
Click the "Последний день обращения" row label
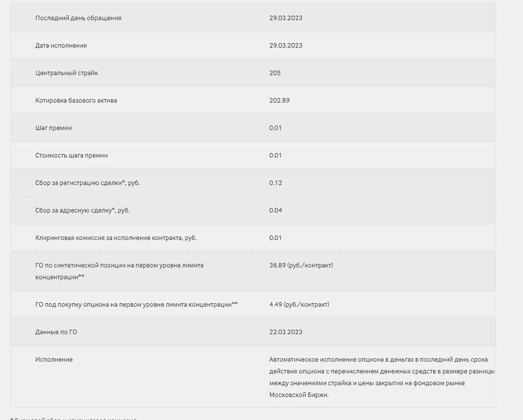click(78, 18)
